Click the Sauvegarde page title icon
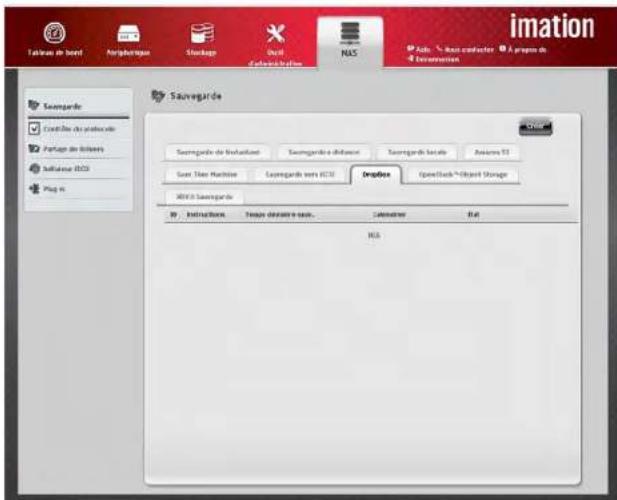Viewport: 617px width, 500px height. pyautogui.click(x=158, y=96)
